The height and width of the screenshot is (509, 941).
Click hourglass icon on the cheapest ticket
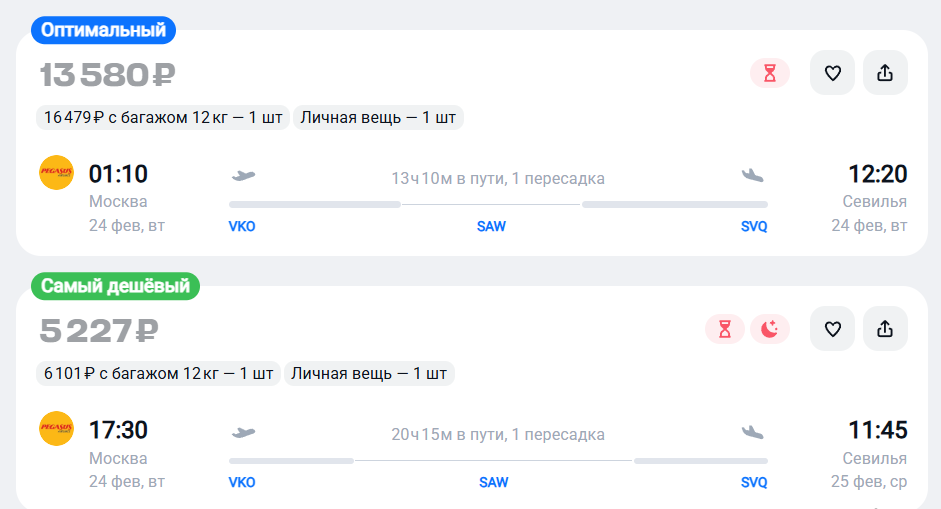tap(725, 329)
